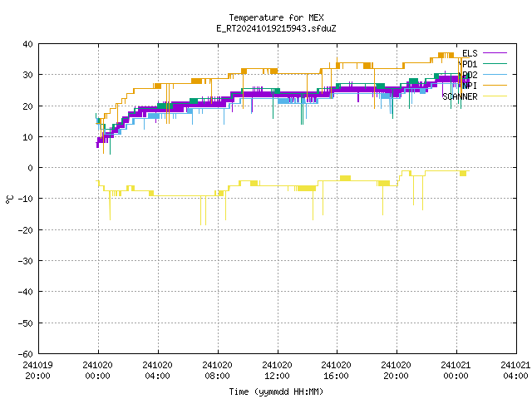Image resolution: width=532 pixels, height=399 pixels.
Task: Click the y-axis tick label -60
Action: (26, 354)
